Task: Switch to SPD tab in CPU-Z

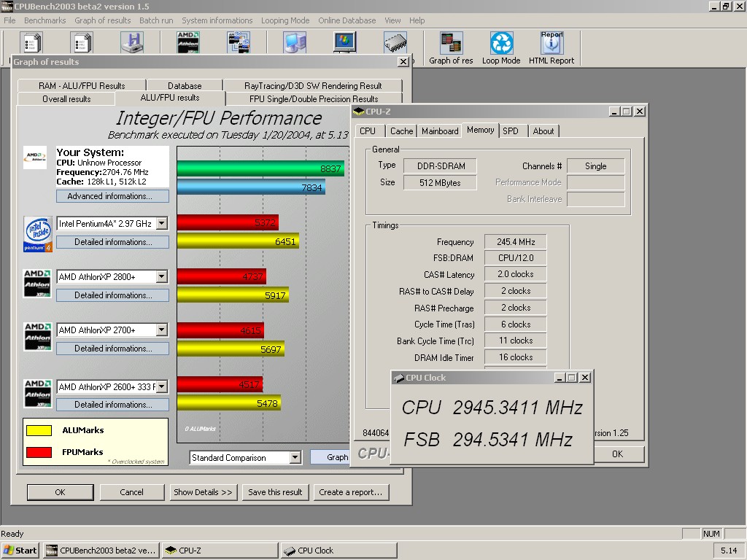Action: pos(511,131)
